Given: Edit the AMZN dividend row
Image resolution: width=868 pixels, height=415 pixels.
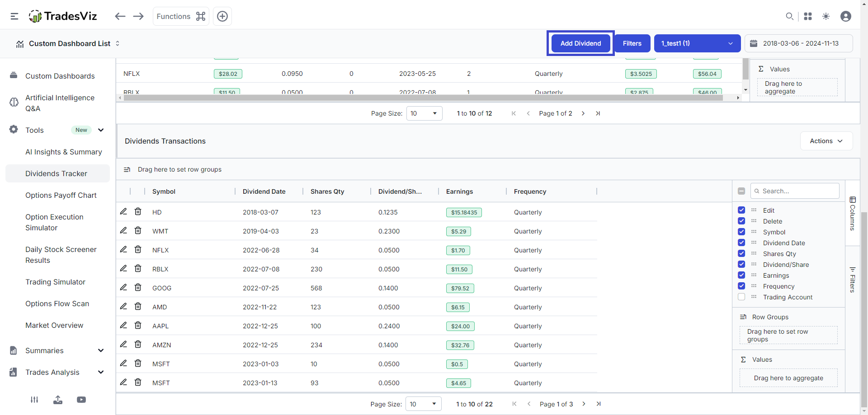Looking at the screenshot, I should [123, 344].
